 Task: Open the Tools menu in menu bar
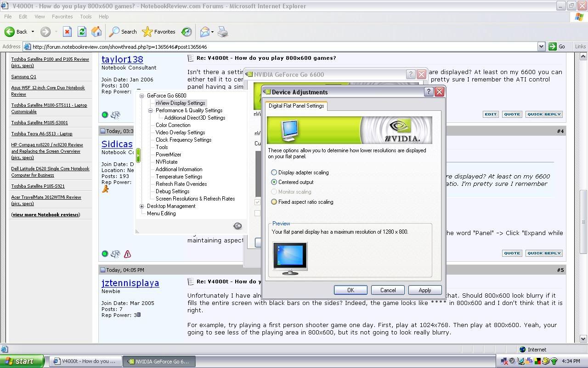tap(85, 17)
